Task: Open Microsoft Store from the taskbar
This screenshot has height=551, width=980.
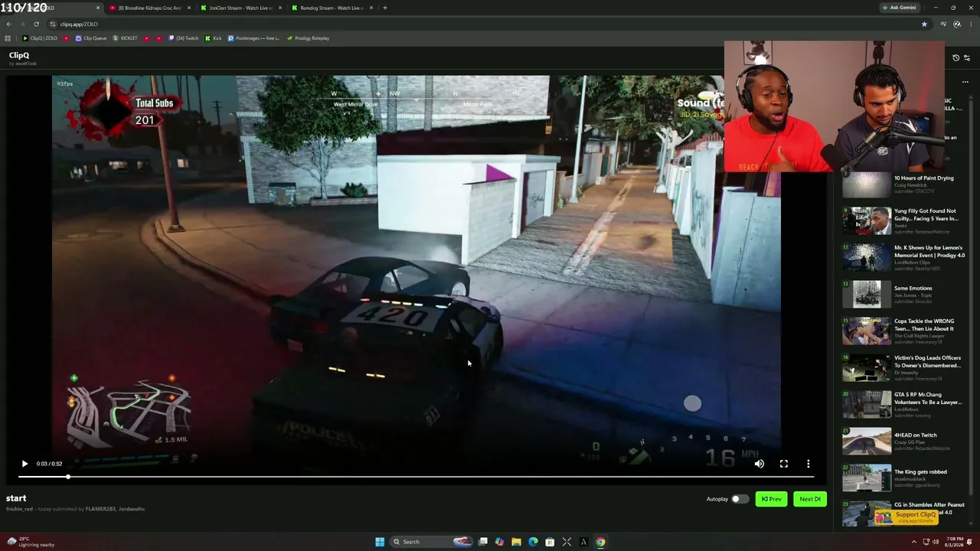Action: (550, 542)
